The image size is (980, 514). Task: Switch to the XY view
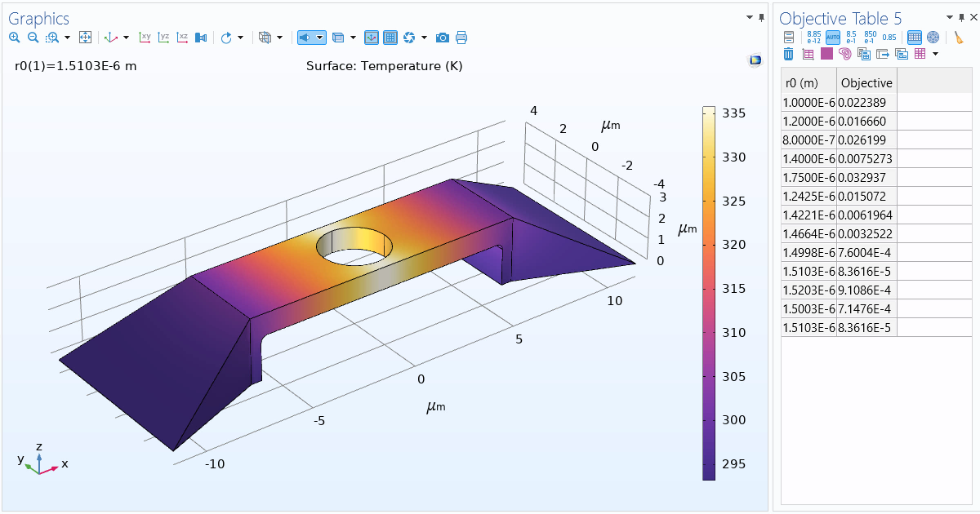[145, 38]
